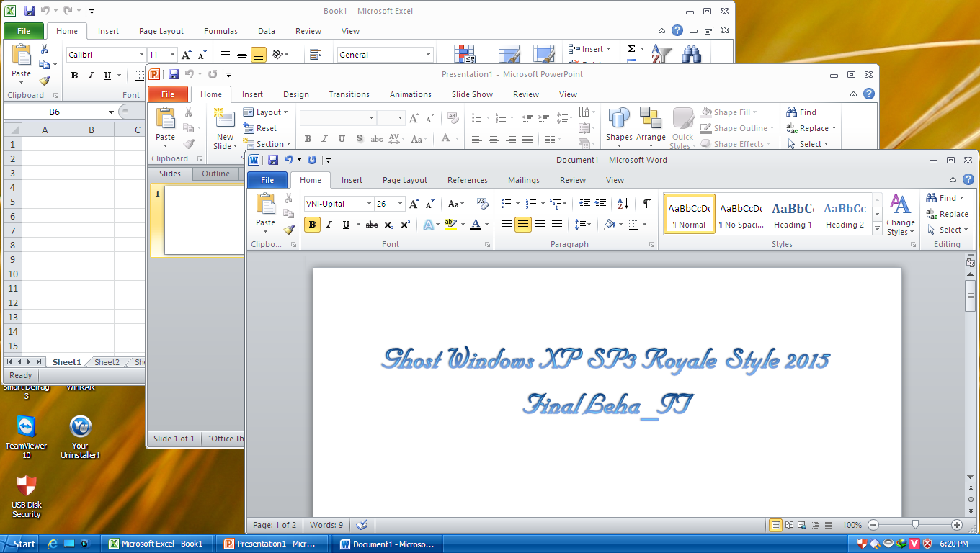Click the zoom slider in Word's status bar
The width and height of the screenshot is (980, 553).
pos(915,525)
